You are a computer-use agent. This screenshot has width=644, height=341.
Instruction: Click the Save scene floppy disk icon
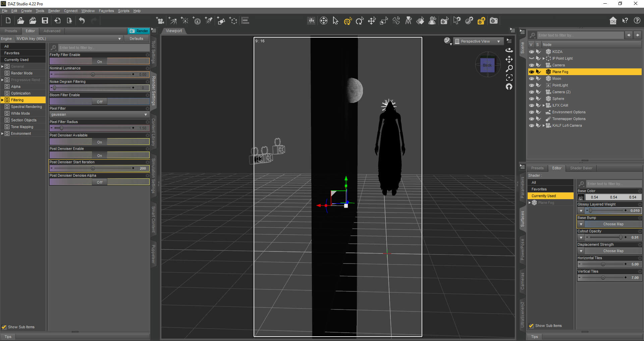click(x=45, y=21)
